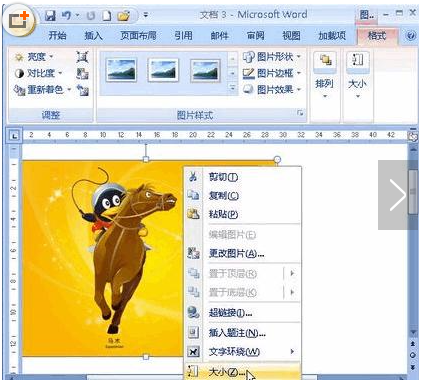
Task: Open the 图片样式 dialog launcher
Action: [x=300, y=113]
